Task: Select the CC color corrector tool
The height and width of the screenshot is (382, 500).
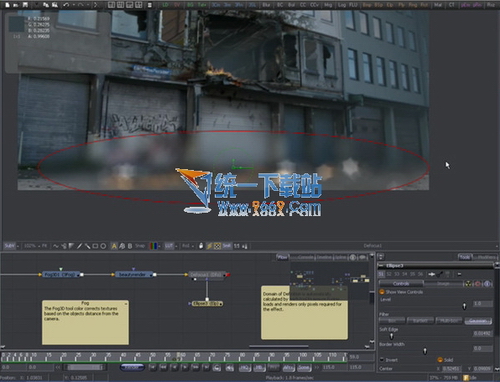Action: tap(303, 5)
